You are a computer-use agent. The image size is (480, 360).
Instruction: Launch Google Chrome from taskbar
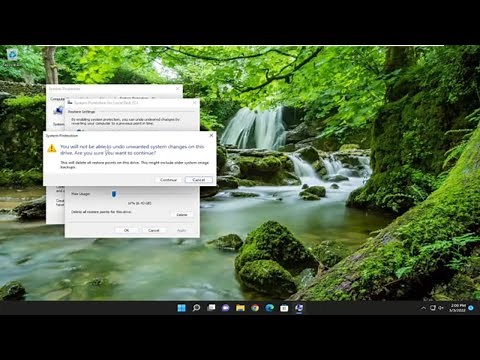tap(255, 308)
